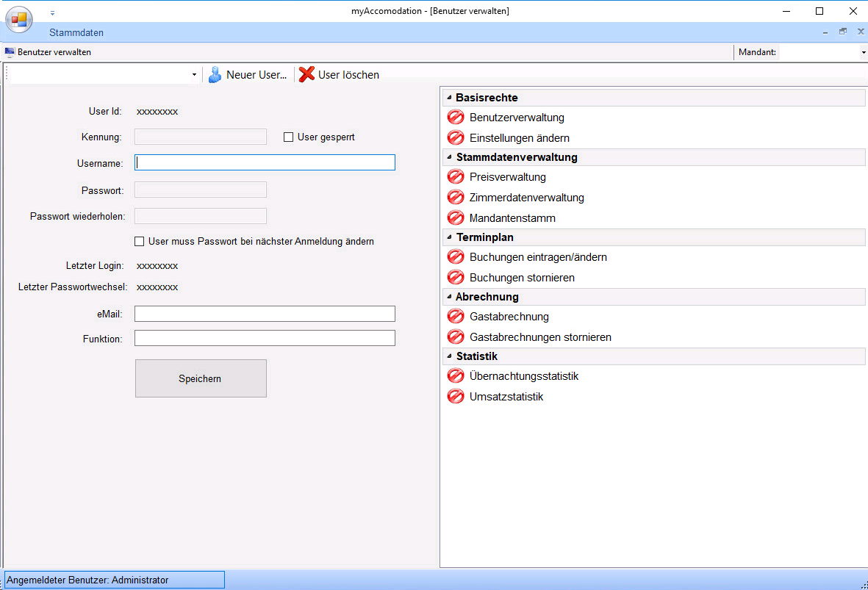The width and height of the screenshot is (868, 590).
Task: Collapse the Terminplan group
Action: click(450, 237)
